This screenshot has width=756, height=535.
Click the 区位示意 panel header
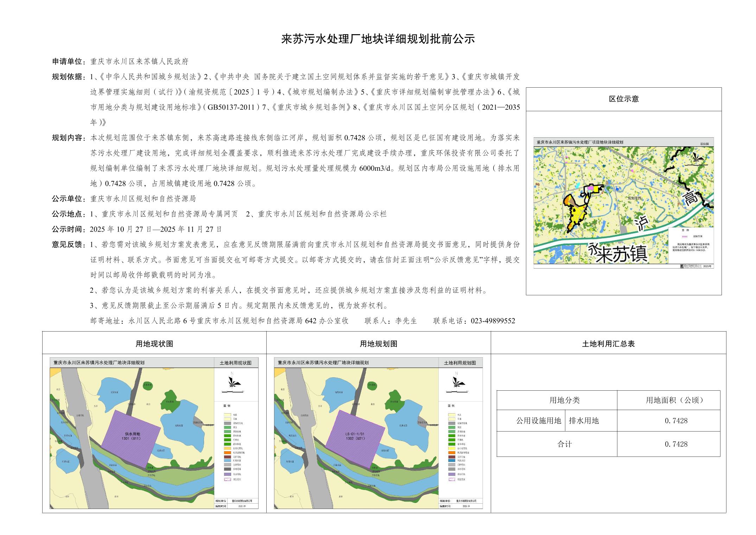pos(624,99)
